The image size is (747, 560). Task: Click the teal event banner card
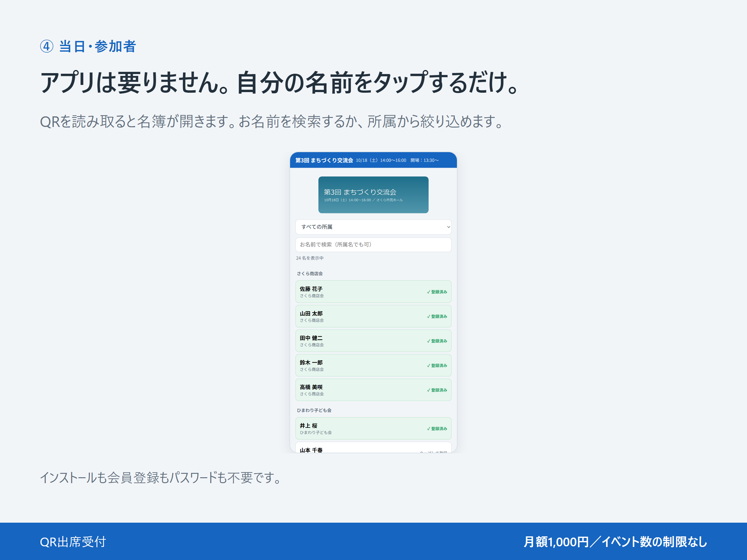373,195
